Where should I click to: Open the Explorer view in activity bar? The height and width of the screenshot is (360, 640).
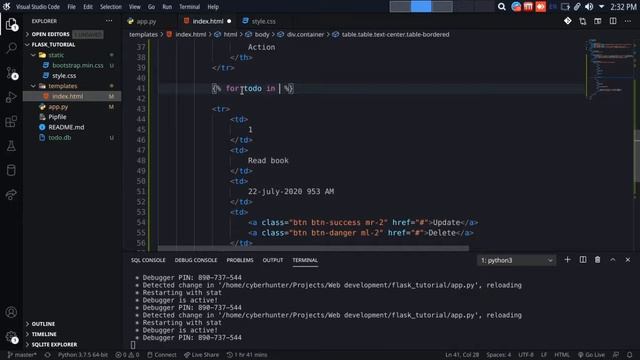(11, 24)
